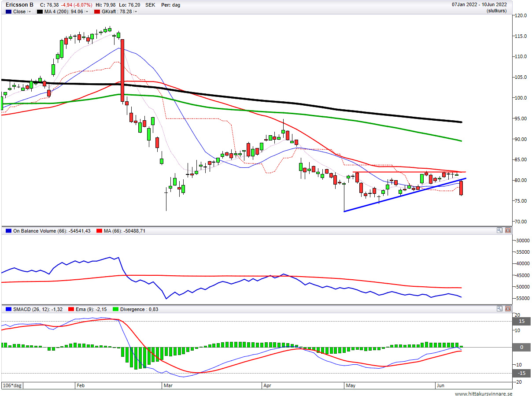Click the 70.00 price axis label
Screen dimensions: 532x396
[521, 222]
